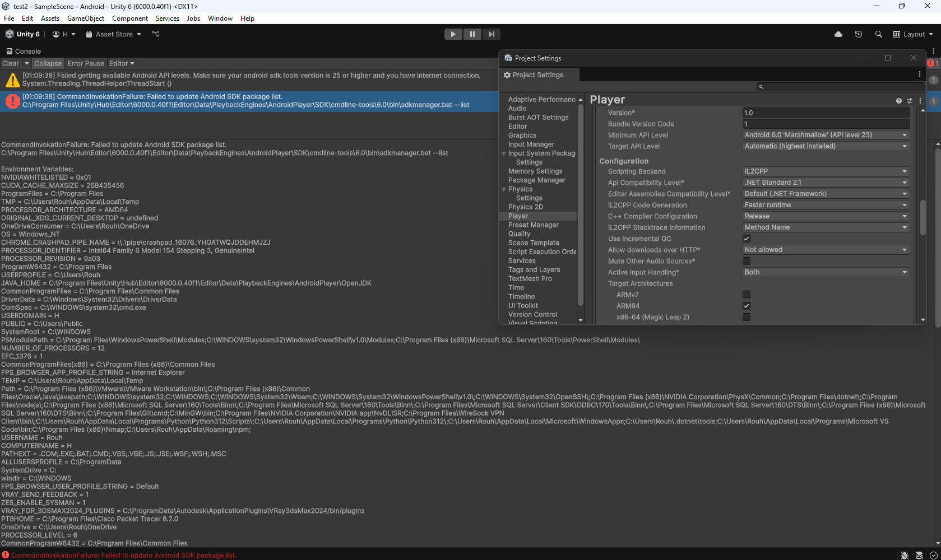Click the Bundle Version Code field
The height and width of the screenshot is (560, 941).
[x=826, y=124]
